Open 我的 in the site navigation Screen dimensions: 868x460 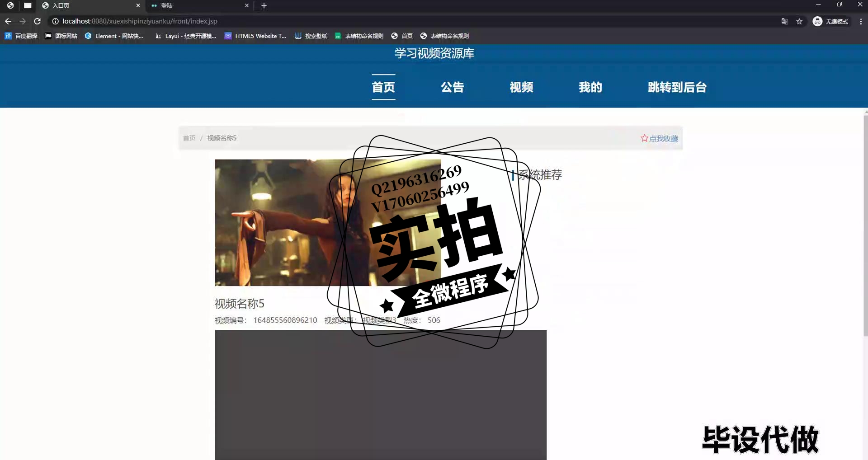(590, 87)
